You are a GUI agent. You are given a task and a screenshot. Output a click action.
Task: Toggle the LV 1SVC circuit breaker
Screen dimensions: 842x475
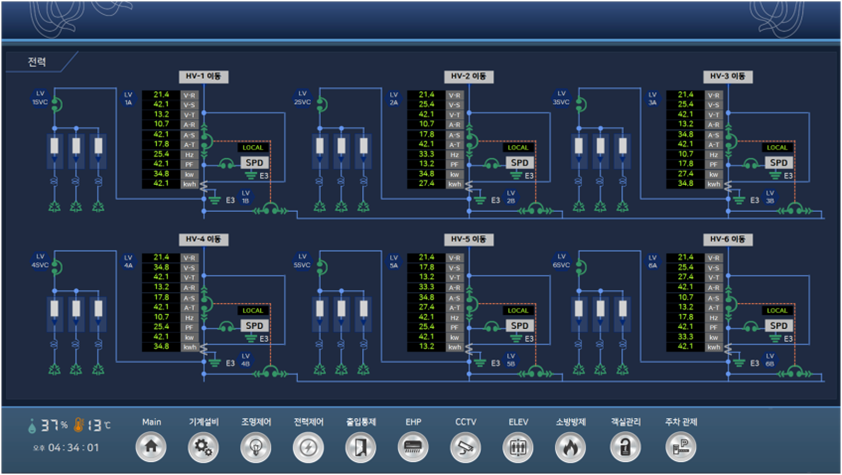pos(57,103)
